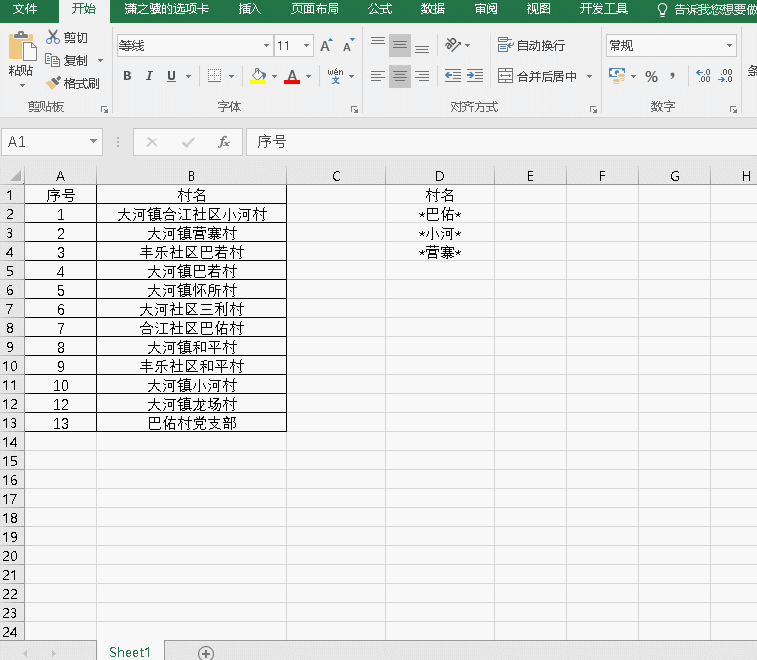Click the select all corner triangle
757x660 pixels.
pyautogui.click(x=15, y=176)
